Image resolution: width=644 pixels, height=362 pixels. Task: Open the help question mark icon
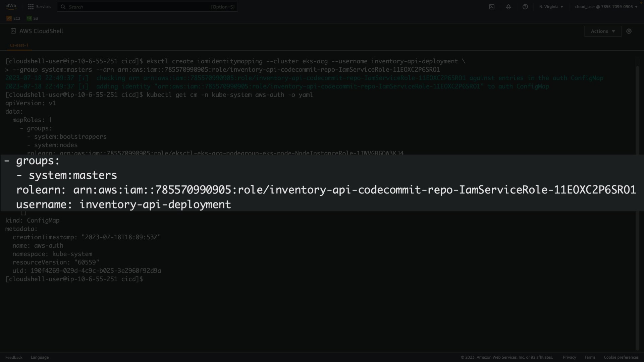coord(525,7)
